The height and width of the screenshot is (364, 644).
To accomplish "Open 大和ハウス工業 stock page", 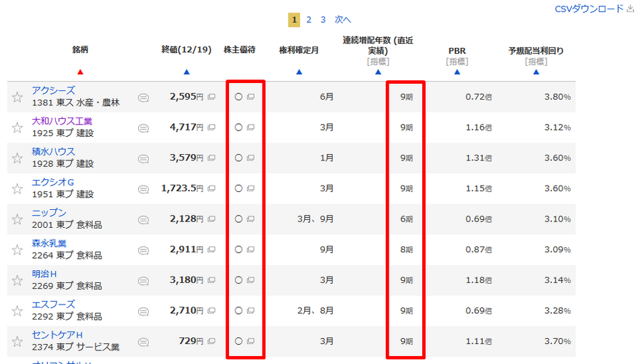I will (x=62, y=121).
